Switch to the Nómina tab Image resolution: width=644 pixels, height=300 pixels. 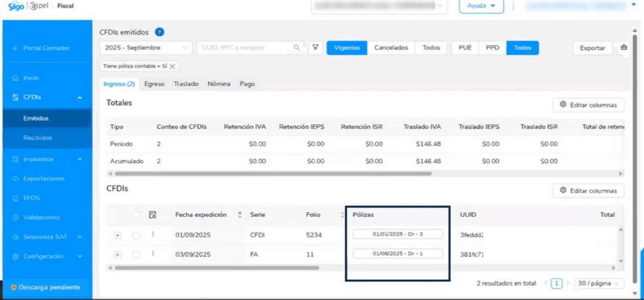pyautogui.click(x=219, y=84)
